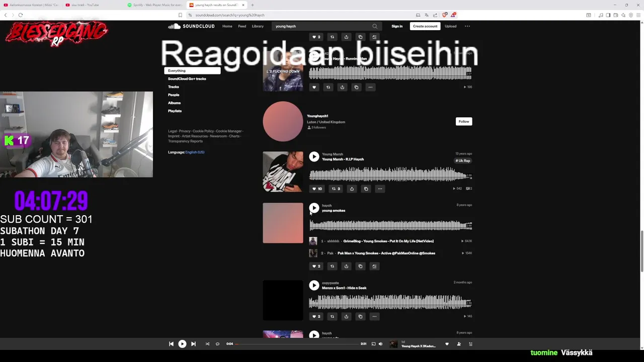Select the Everything search filter
Viewport: 644px width, 362px height.
pyautogui.click(x=192, y=71)
